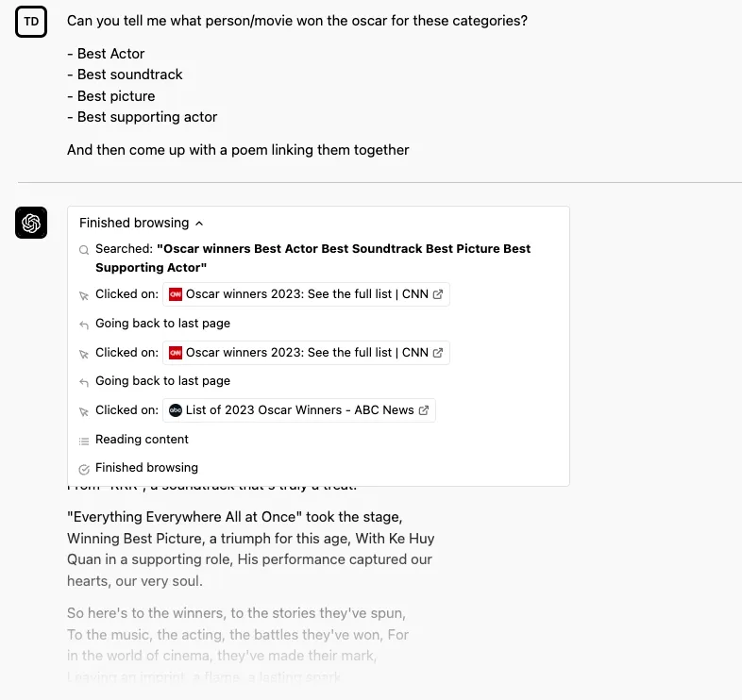Viewport: 742px width, 700px height.
Task: Click external link icon on first CNN result
Action: 438,294
